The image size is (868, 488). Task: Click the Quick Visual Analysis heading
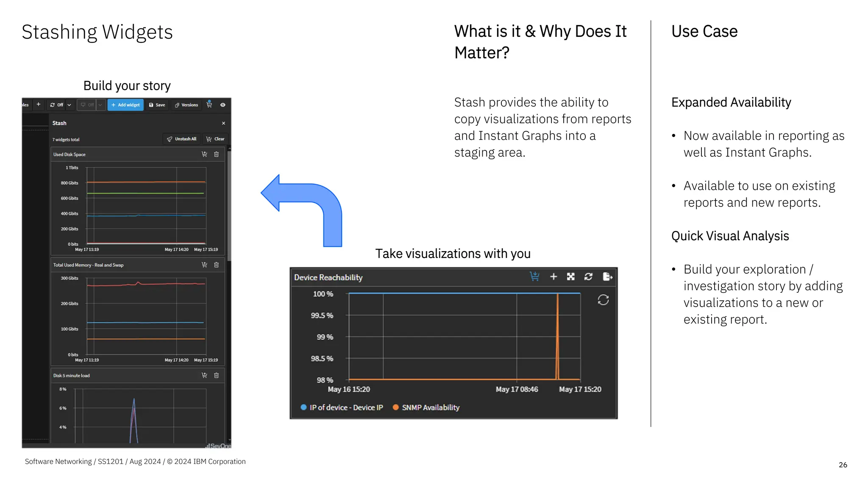click(730, 236)
